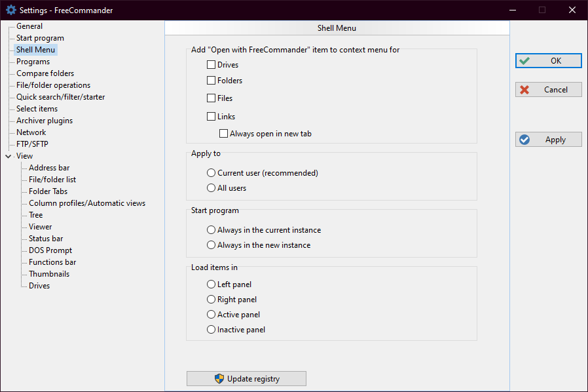The height and width of the screenshot is (392, 588).
Task: Select the All users radio button
Action: click(x=211, y=188)
